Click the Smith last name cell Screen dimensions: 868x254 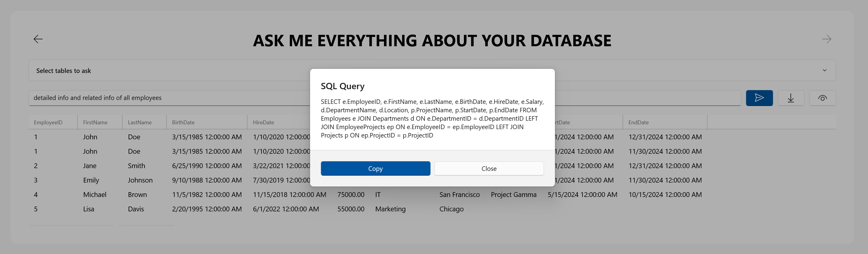(x=136, y=166)
